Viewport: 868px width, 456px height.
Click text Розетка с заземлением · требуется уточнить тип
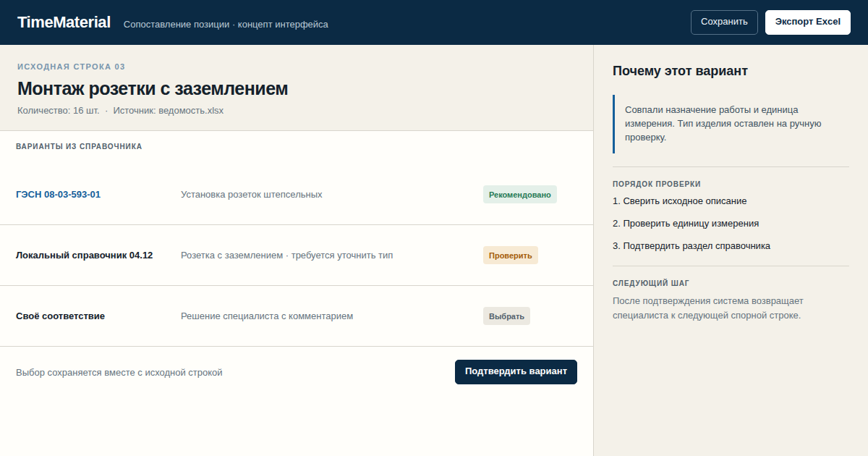click(287, 256)
